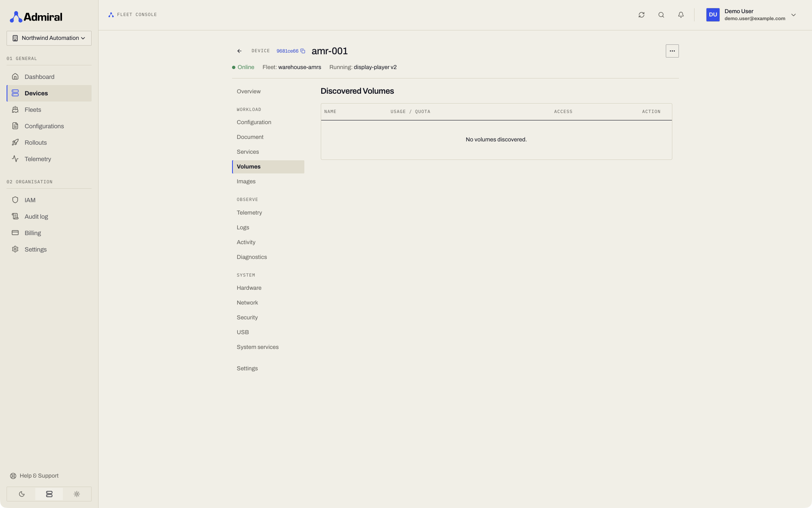Switch to light theme sun icon
The width and height of the screenshot is (812, 508).
click(77, 494)
